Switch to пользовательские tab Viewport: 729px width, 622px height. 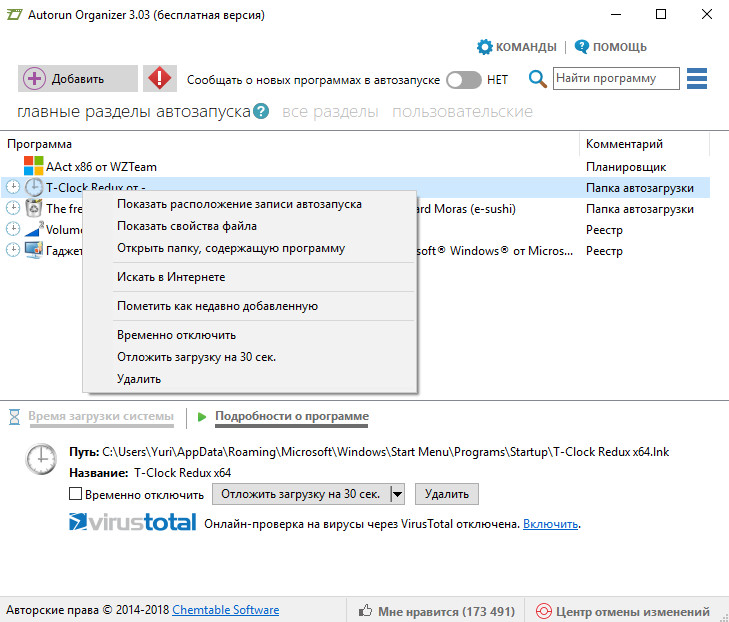pyautogui.click(x=462, y=112)
